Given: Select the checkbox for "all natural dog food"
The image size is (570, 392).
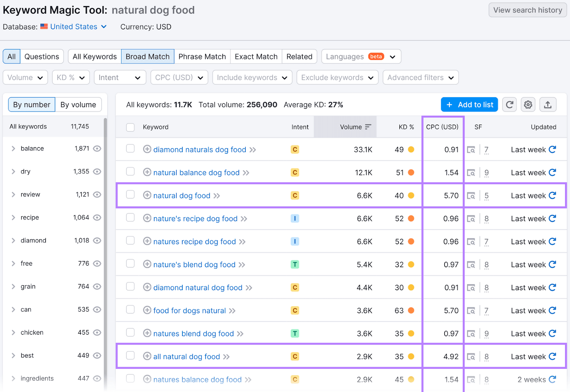Looking at the screenshot, I should (x=130, y=356).
